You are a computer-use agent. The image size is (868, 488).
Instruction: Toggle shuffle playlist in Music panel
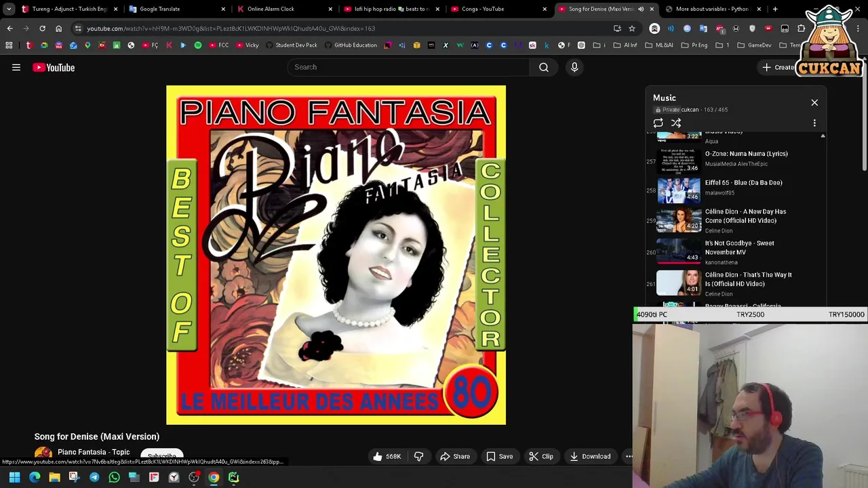[676, 123]
